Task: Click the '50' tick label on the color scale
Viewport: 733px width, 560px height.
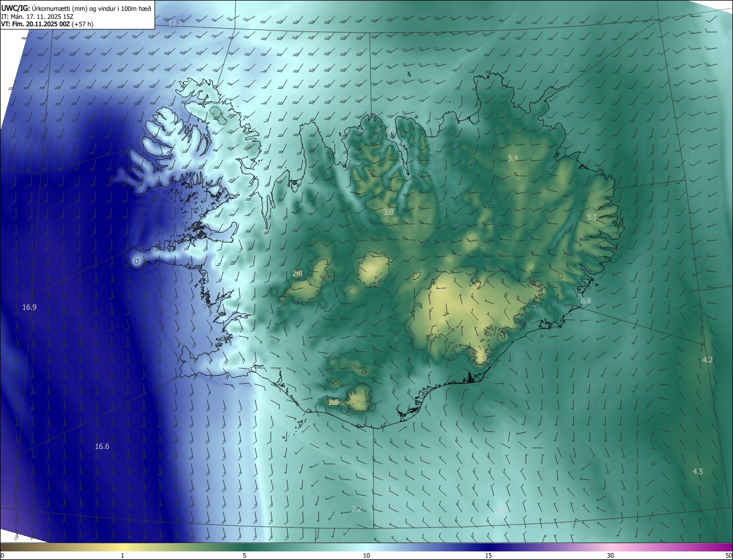Action: (x=728, y=555)
